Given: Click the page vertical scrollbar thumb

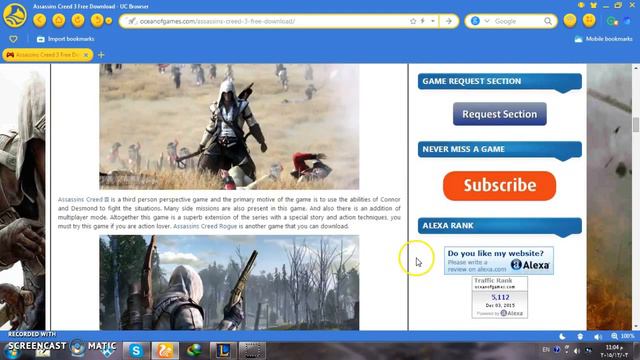Looking at the screenshot, I should 636,124.
